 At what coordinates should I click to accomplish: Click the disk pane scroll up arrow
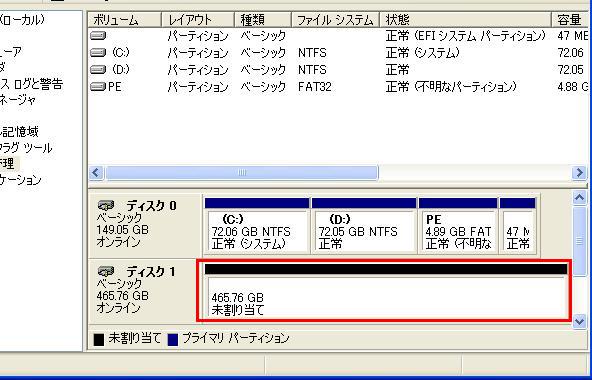[579, 198]
